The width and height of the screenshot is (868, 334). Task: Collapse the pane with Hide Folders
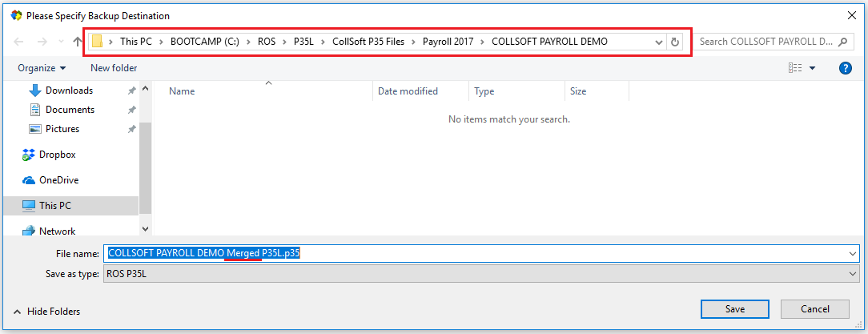47,312
